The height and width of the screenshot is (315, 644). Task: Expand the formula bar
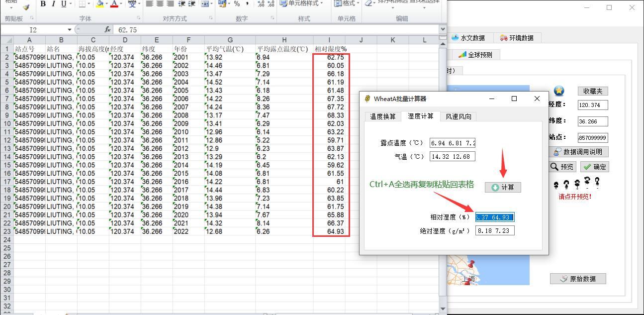click(443, 30)
